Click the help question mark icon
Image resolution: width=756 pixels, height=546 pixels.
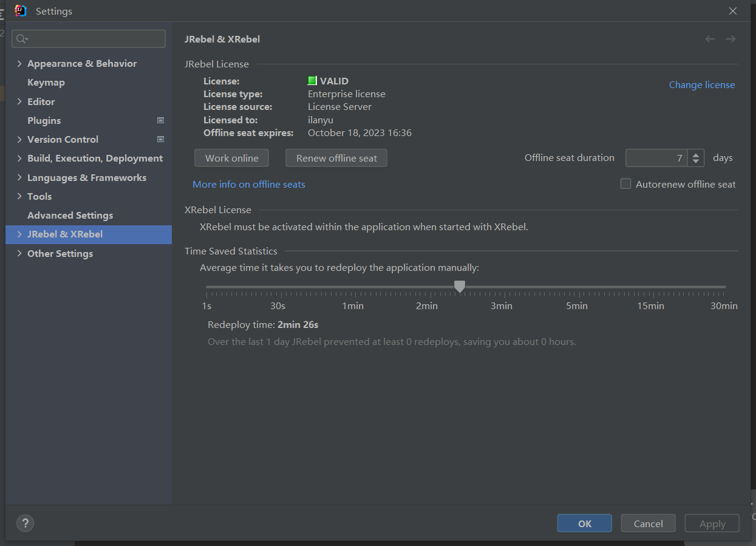click(25, 523)
